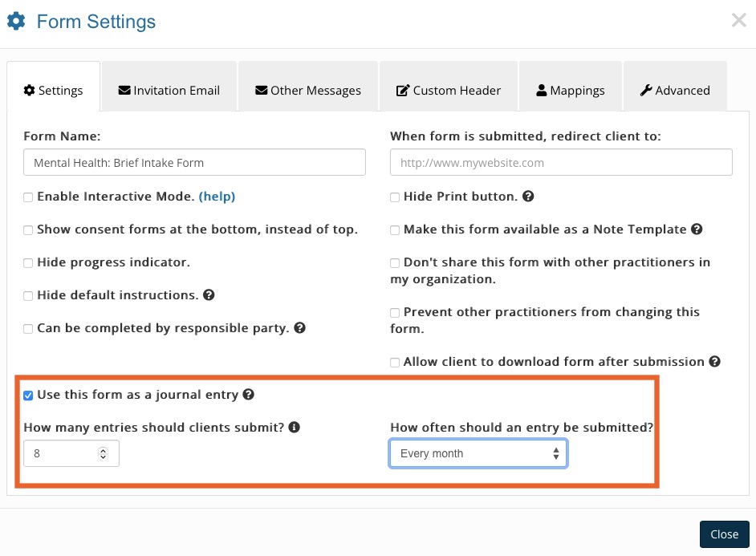The image size is (756, 556).
Task: Uncheck Use this form as a journal entry
Action: (x=28, y=396)
